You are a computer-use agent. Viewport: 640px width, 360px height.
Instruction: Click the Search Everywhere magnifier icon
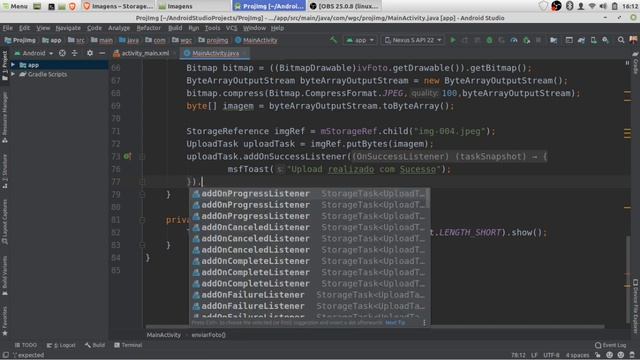(x=621, y=40)
